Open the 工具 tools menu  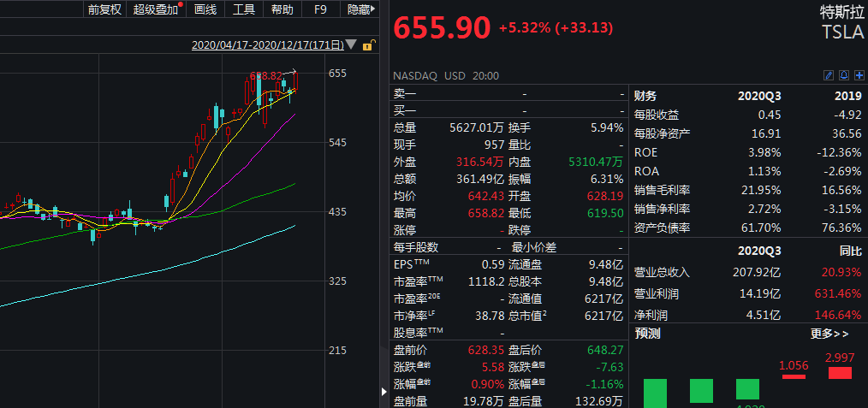point(244,10)
